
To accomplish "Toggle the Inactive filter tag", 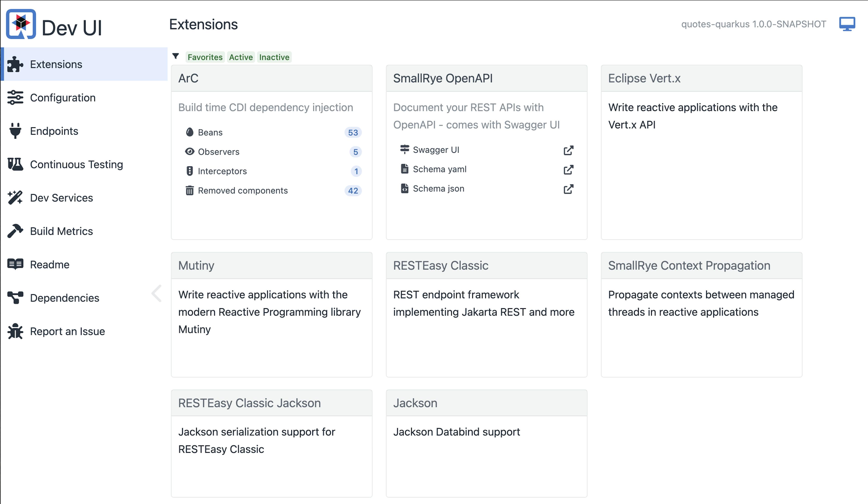I will (274, 57).
